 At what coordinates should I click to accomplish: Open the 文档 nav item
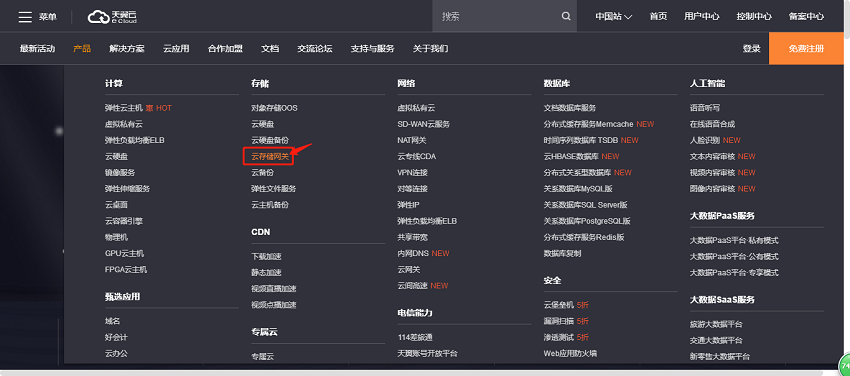click(270, 49)
